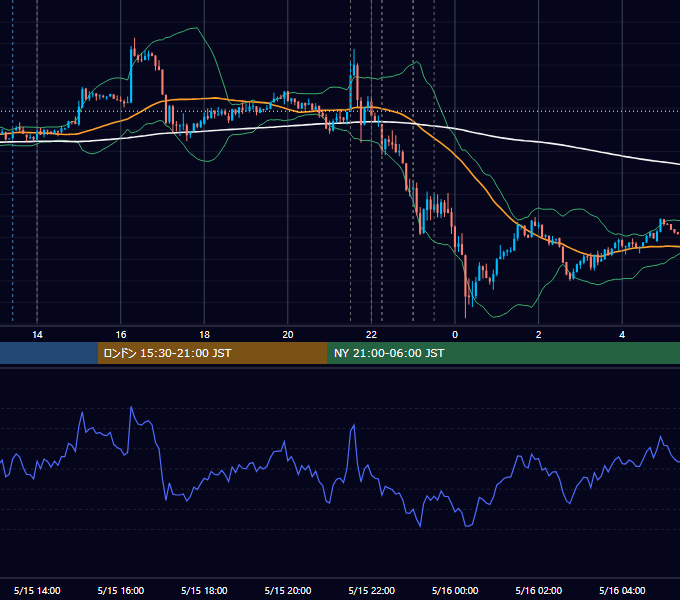Click hour label 18 on price chart axis
The image size is (680, 600).
coord(204,335)
